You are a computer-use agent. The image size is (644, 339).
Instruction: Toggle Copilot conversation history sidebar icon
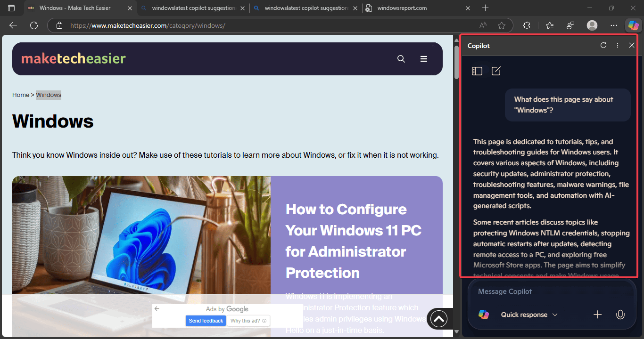[477, 71]
